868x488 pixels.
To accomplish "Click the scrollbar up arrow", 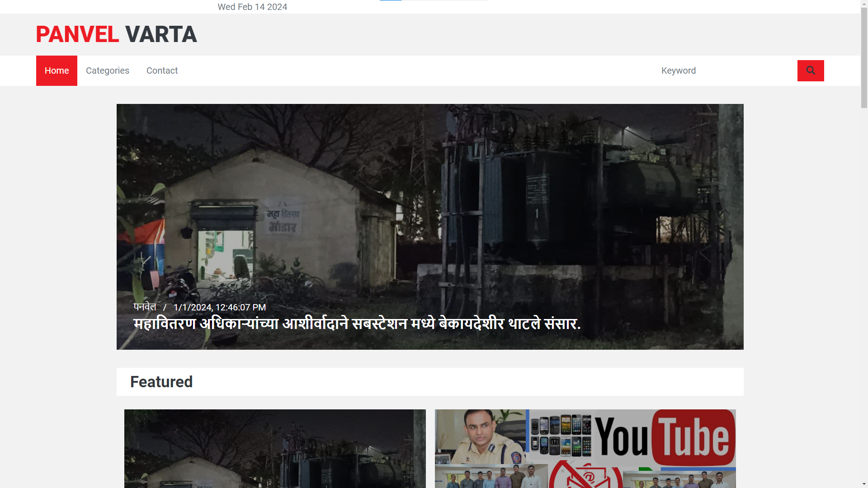I will (864, 3).
